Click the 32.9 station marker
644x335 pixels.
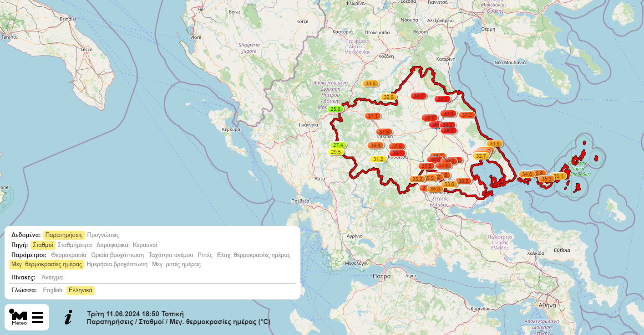click(x=388, y=98)
